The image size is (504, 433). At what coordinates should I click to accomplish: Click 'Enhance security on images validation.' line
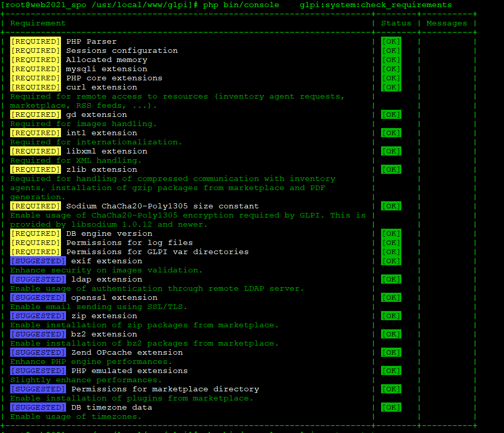pos(106,270)
